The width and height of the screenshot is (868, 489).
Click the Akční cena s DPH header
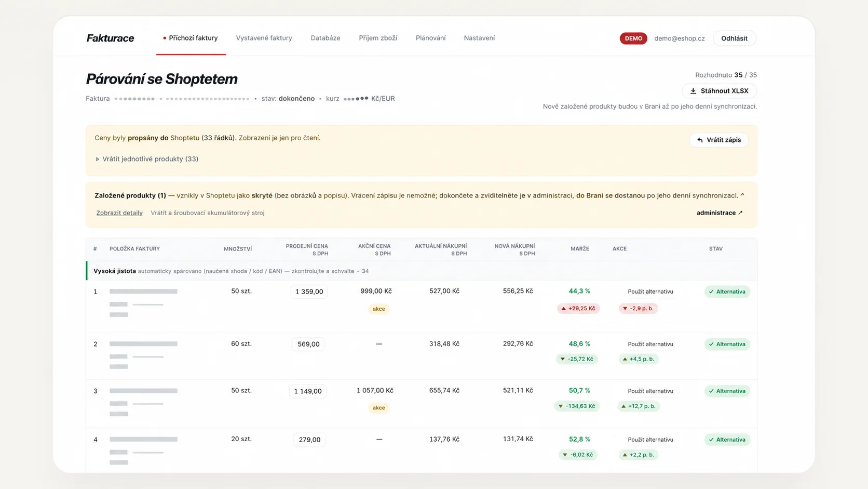(374, 249)
